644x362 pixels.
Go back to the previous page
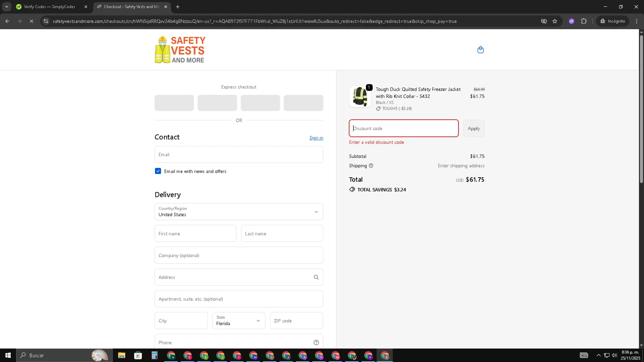(7, 21)
